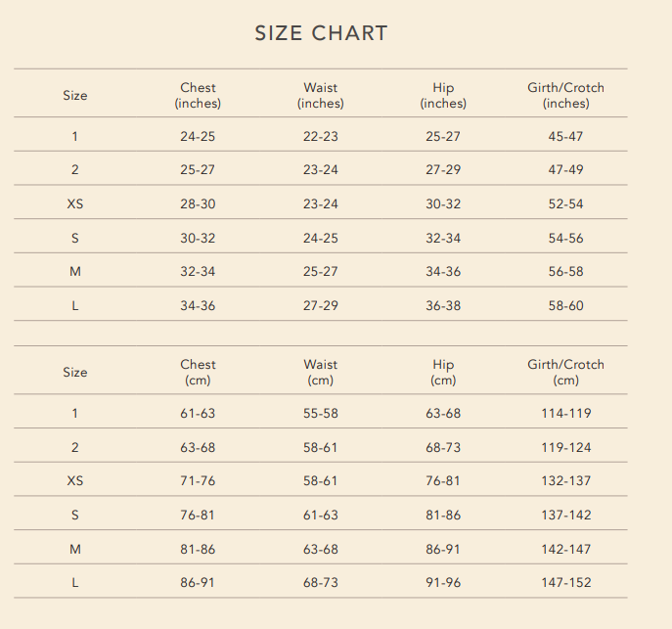
Task: Click the Waist (cm) column header
Action: click(x=321, y=372)
